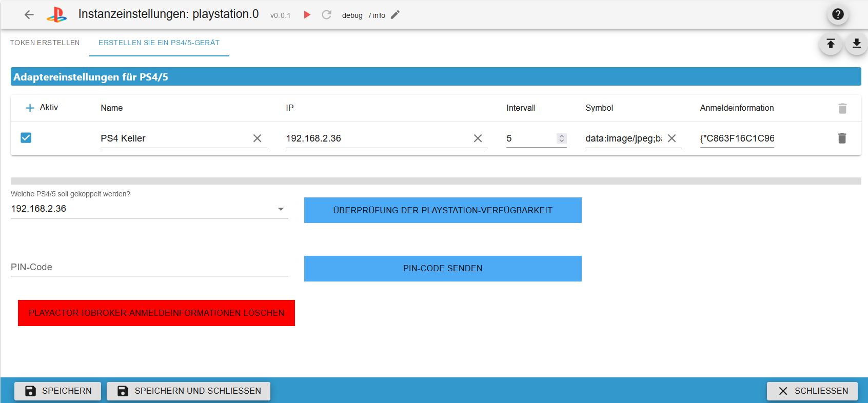Clear the IP field 192.168.2.36

tap(478, 138)
